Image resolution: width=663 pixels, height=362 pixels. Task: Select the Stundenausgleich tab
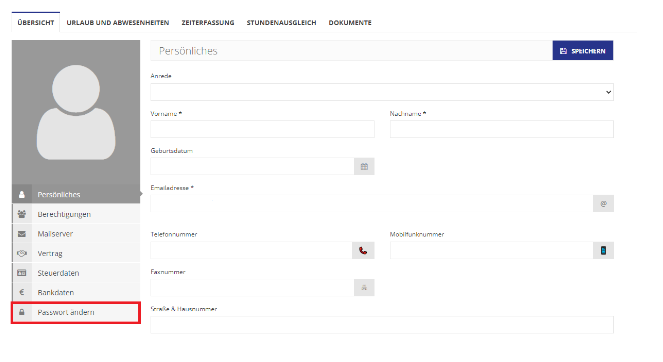tap(281, 23)
